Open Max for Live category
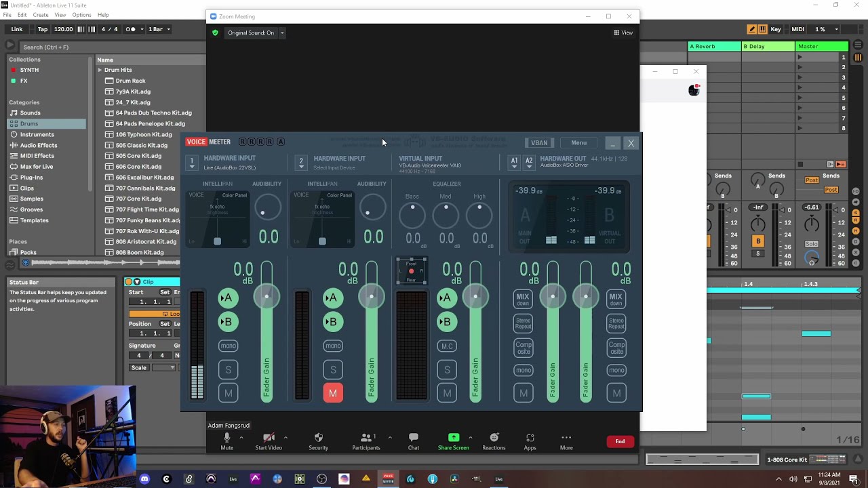 (37, 167)
